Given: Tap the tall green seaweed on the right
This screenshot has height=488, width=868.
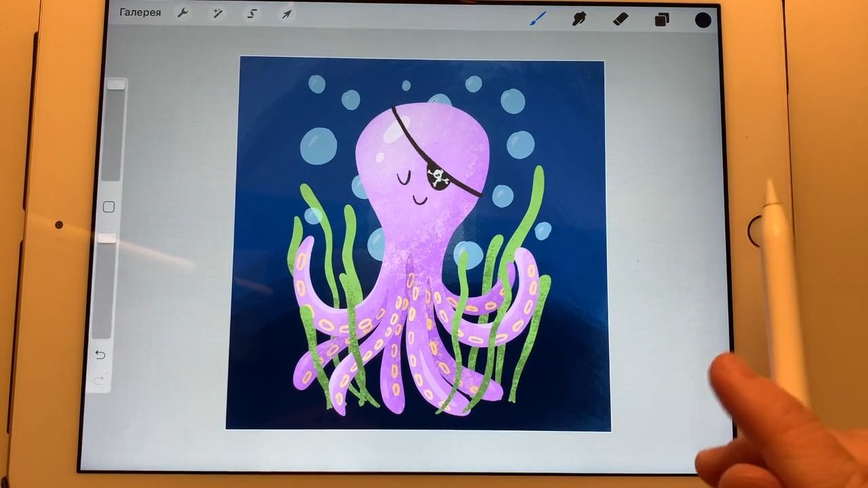Looking at the screenshot, I should coord(530,210).
